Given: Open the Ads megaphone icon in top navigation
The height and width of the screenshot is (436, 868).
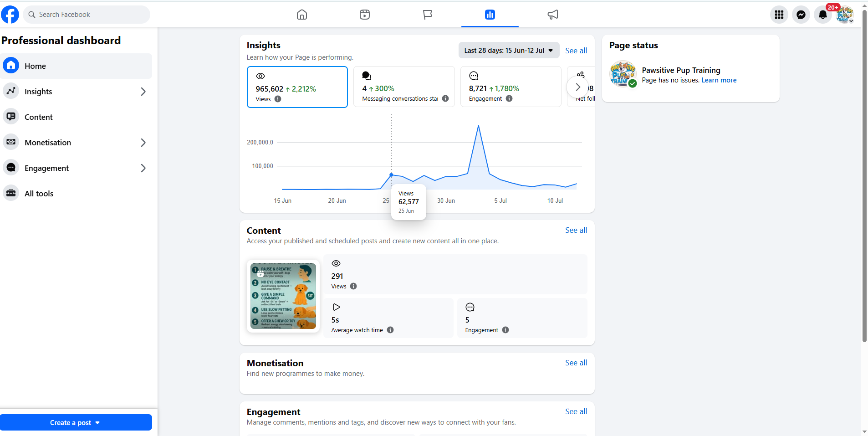Looking at the screenshot, I should coord(553,15).
